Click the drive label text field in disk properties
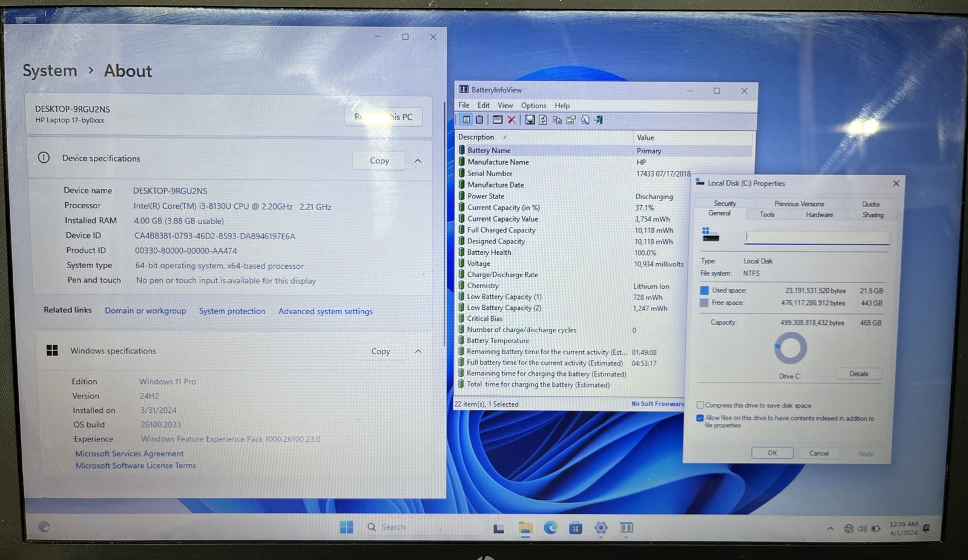Image resolution: width=968 pixels, height=560 pixels. (817, 237)
